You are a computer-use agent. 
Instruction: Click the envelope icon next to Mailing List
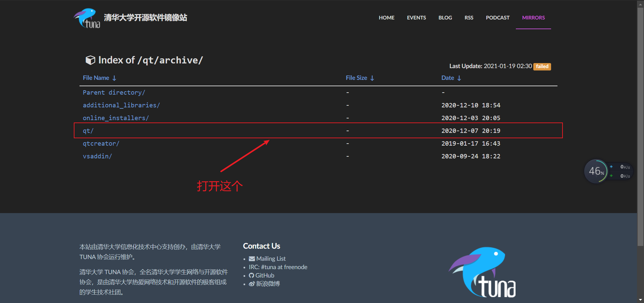point(252,259)
